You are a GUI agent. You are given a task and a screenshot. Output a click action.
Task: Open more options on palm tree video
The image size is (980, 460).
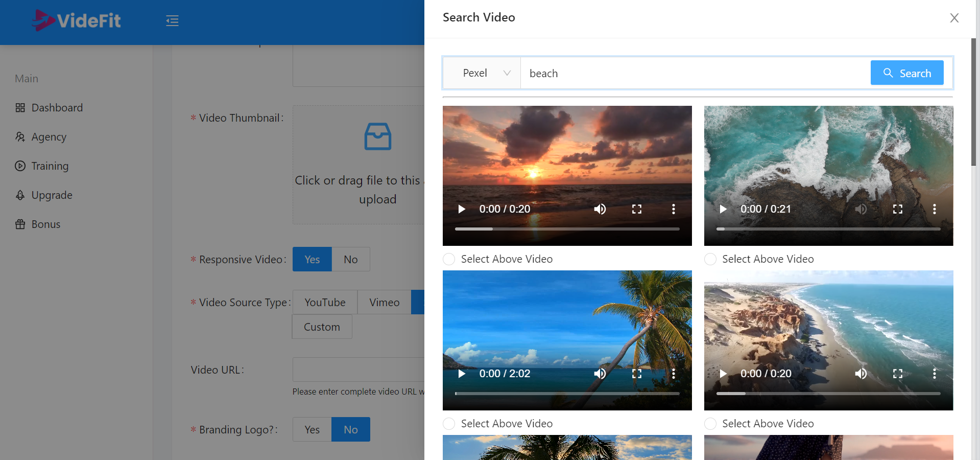point(674,374)
